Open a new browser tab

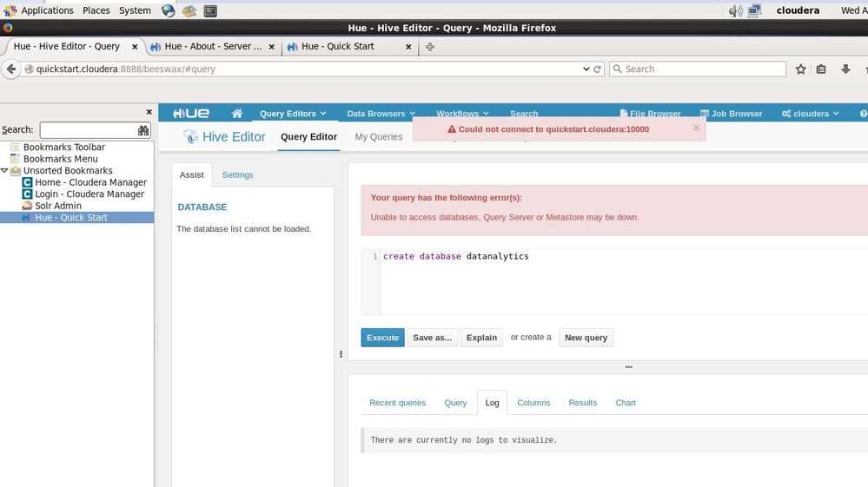(429, 47)
